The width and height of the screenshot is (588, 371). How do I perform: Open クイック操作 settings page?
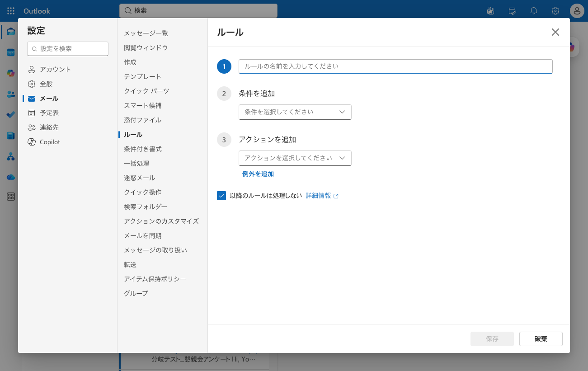pos(142,192)
